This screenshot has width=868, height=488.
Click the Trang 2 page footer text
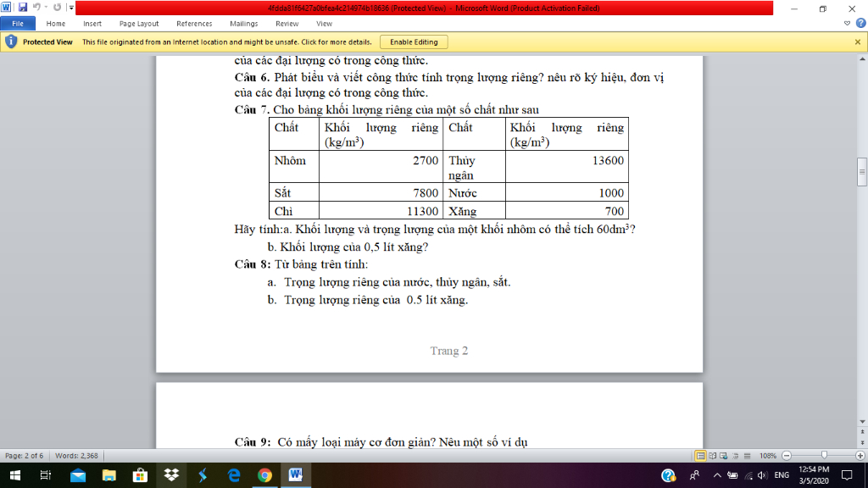(x=449, y=351)
